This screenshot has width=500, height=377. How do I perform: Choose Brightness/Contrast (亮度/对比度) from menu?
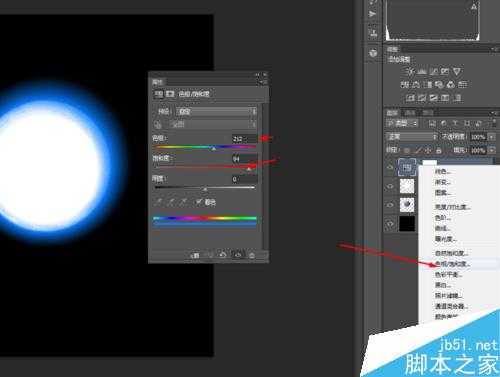coord(453,207)
